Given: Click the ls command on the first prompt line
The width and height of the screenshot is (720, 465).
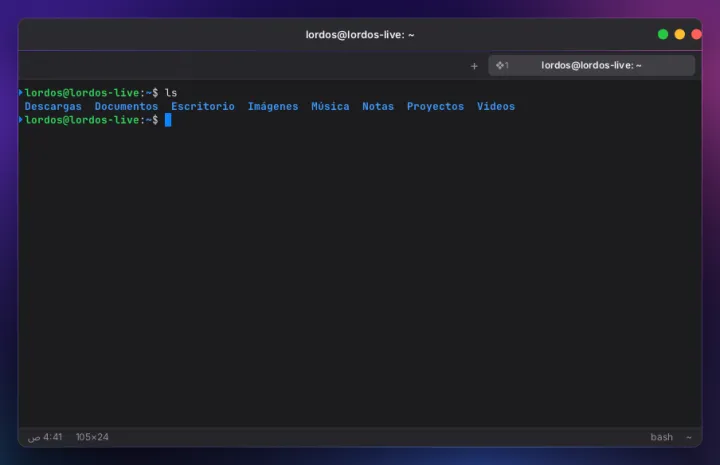Looking at the screenshot, I should 171,93.
